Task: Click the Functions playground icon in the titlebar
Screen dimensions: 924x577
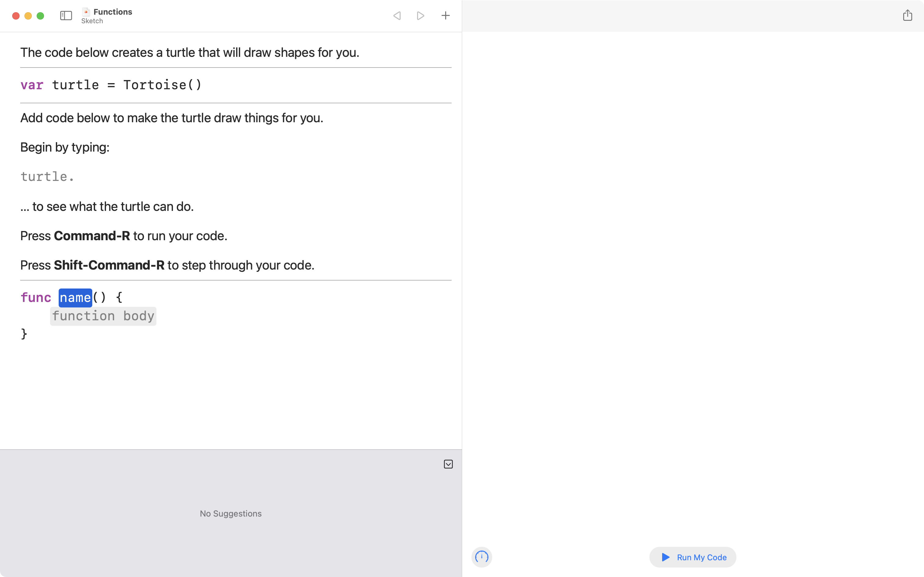Action: coord(86,11)
